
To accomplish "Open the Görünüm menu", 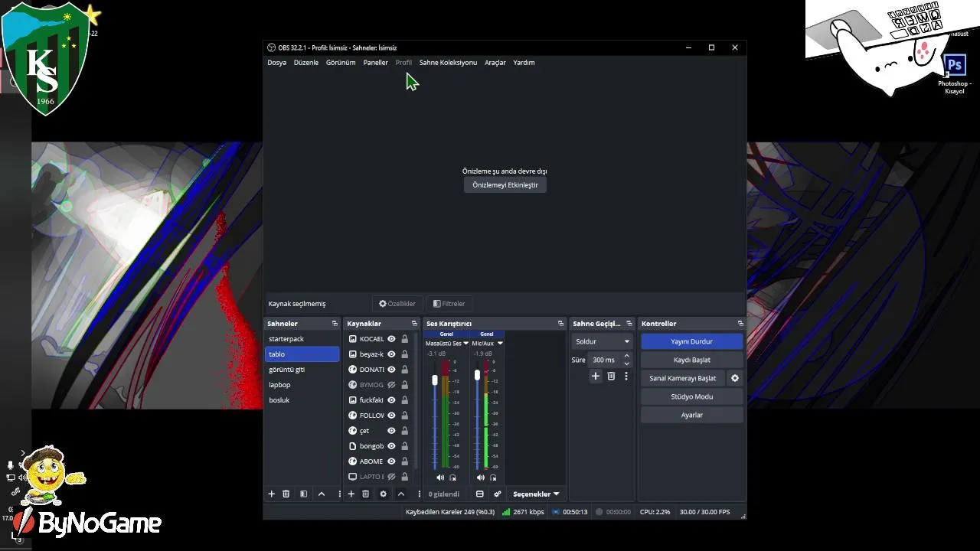I will (341, 63).
